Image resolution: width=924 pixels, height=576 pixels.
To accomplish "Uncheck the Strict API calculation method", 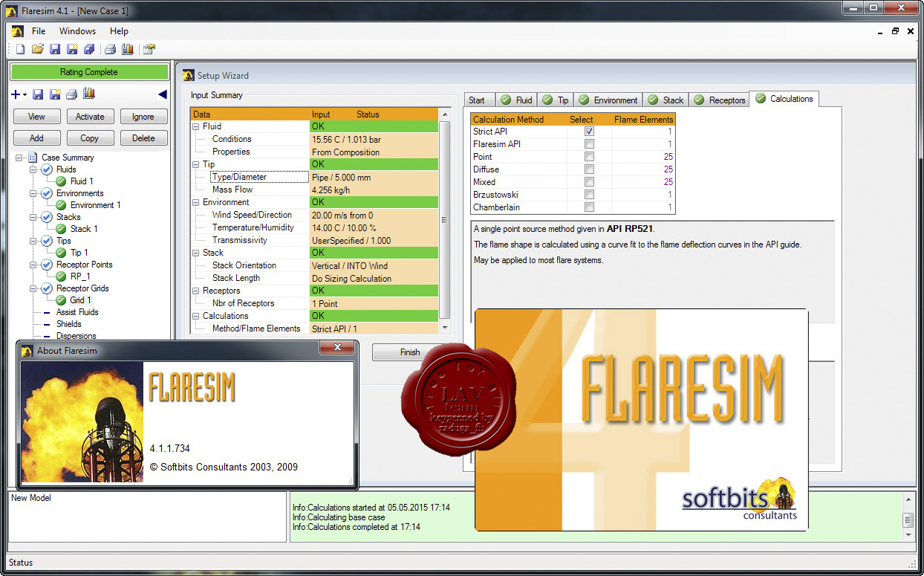I will (x=589, y=132).
